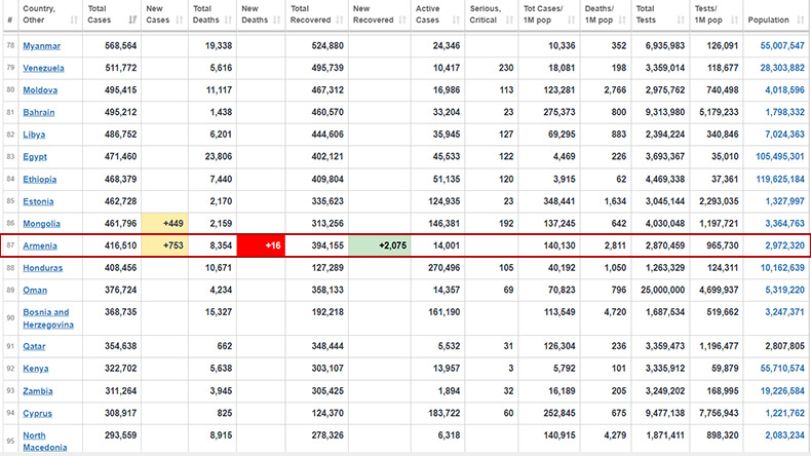
Task: Sort by the Deaths/1M pop column icon
Action: pyautogui.click(x=622, y=20)
